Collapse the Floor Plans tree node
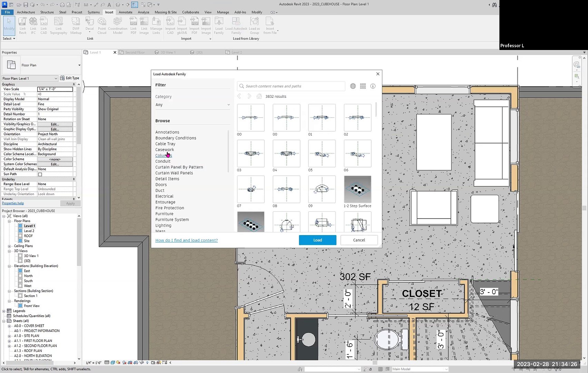Screen dimensions: 588x373 coord(9,221)
